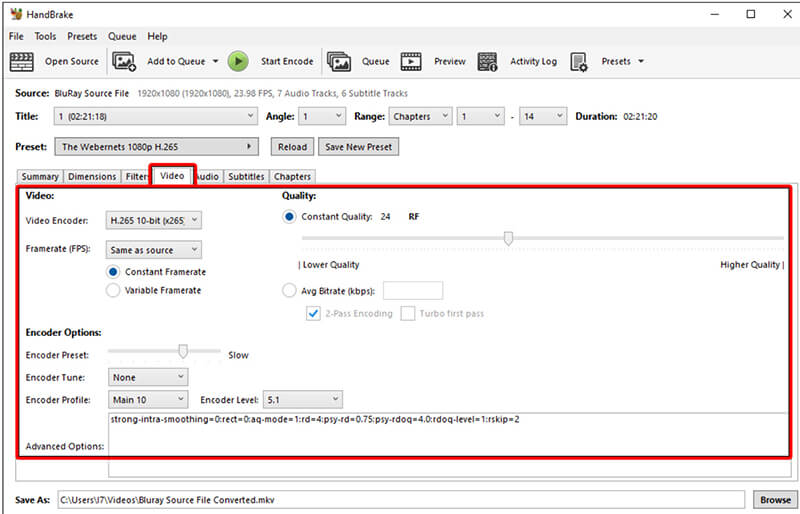Switch to the Filters tab
800x514 pixels.
(x=136, y=177)
